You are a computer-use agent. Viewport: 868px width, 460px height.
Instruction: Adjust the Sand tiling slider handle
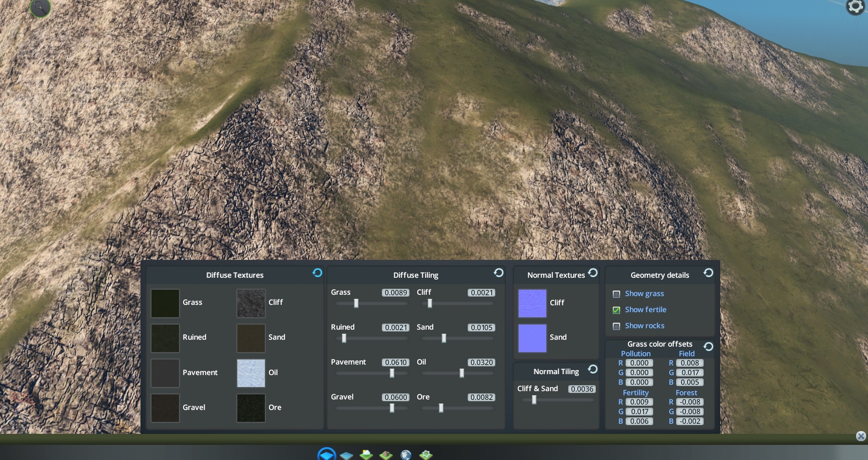pyautogui.click(x=444, y=338)
